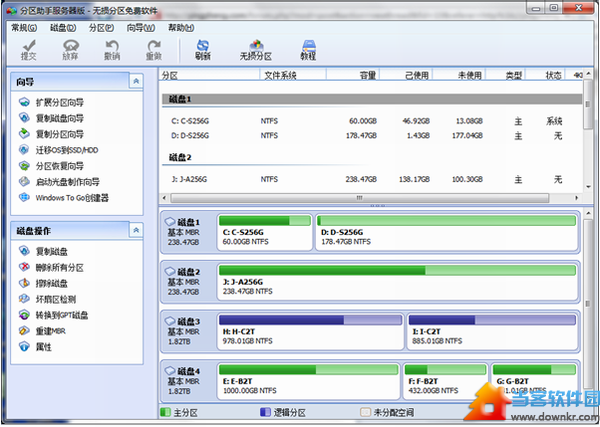Select the J: J-A256G 238.47GB partition block
The image size is (600, 427).
tap(397, 282)
